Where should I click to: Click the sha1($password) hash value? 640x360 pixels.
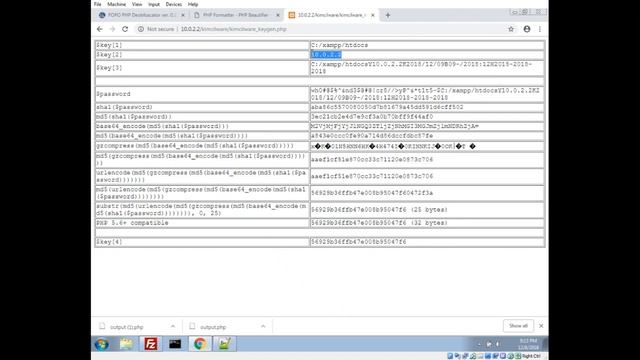click(x=387, y=107)
